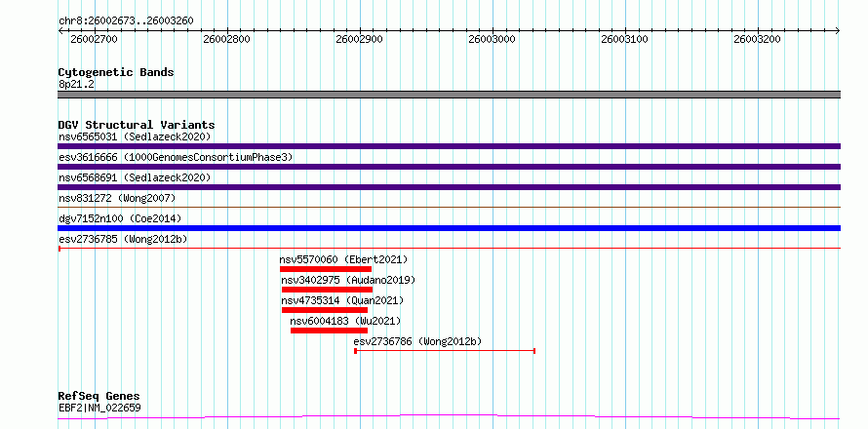This screenshot has height=429, width=868.
Task: Click the blue bar under dgv7152n100
Action: click(x=449, y=228)
